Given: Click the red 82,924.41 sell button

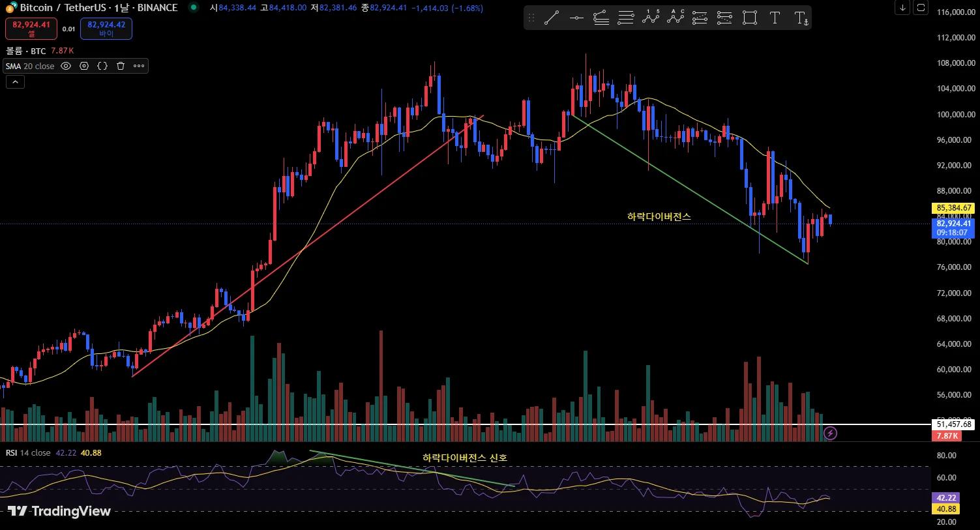Looking at the screenshot, I should click(x=31, y=29).
